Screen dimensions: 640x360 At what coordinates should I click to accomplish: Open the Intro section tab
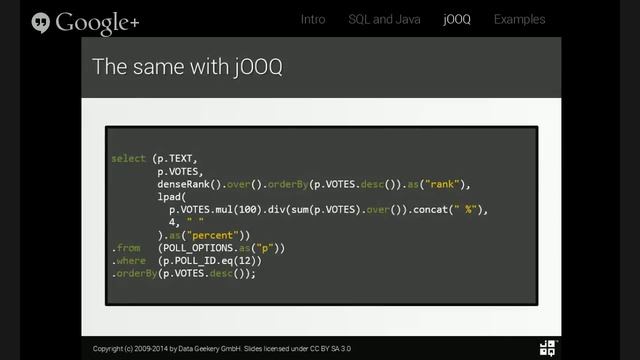point(313,19)
